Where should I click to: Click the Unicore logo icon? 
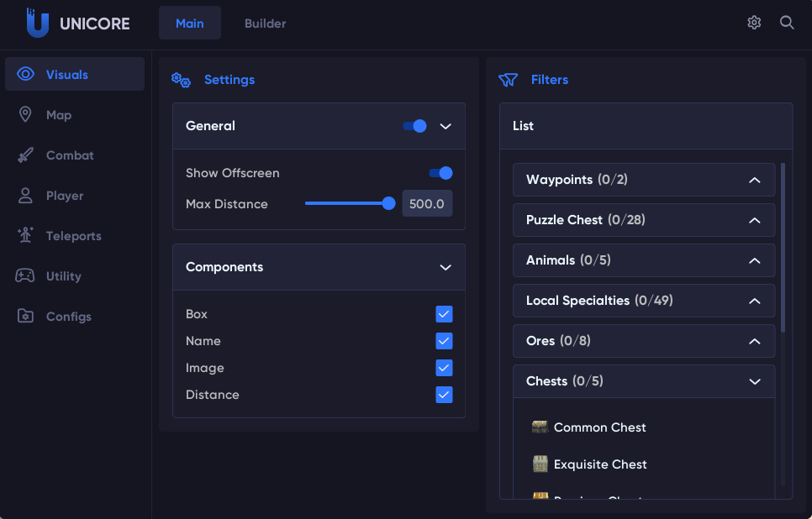38,24
